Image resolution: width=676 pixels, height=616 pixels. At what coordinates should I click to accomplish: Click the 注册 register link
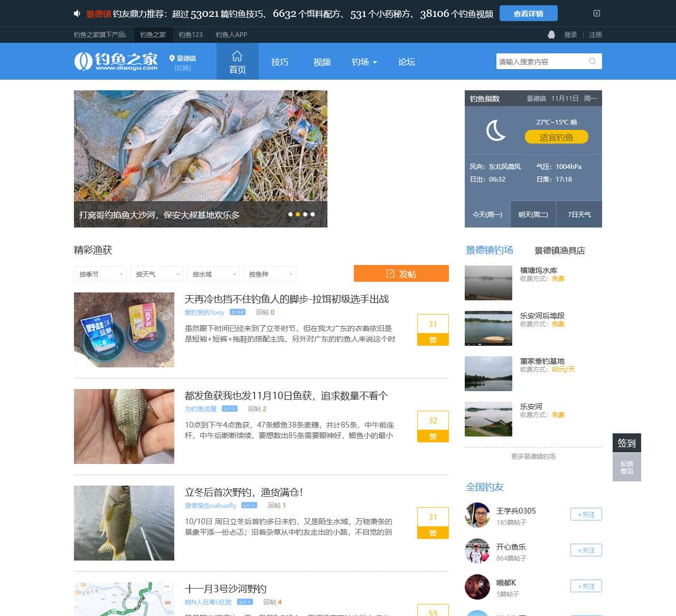[595, 34]
